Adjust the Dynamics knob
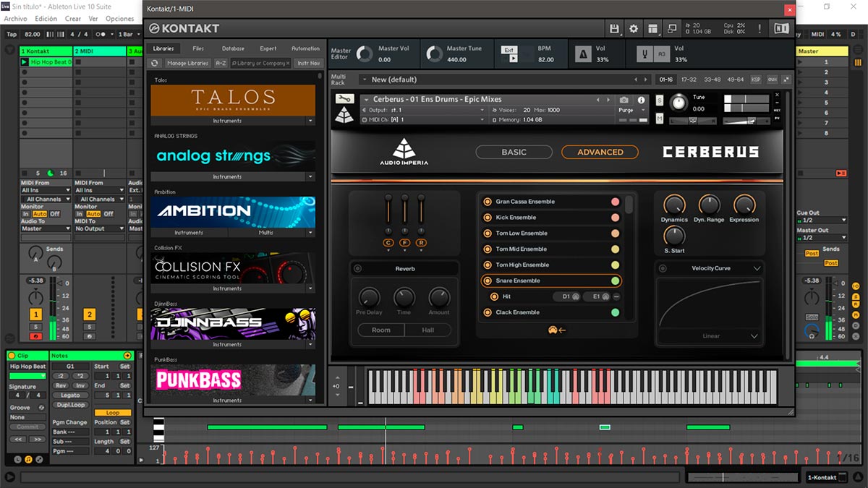This screenshot has height=488, width=868. (x=674, y=205)
